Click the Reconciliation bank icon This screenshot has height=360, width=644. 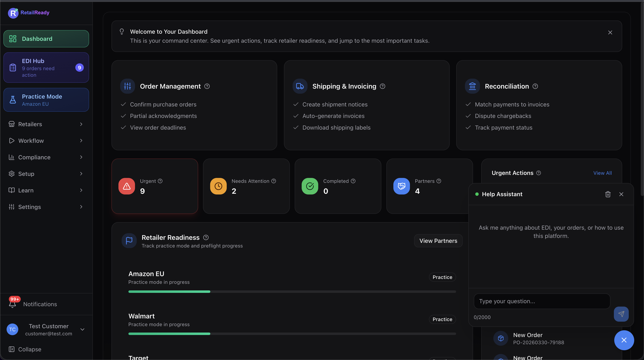(472, 86)
